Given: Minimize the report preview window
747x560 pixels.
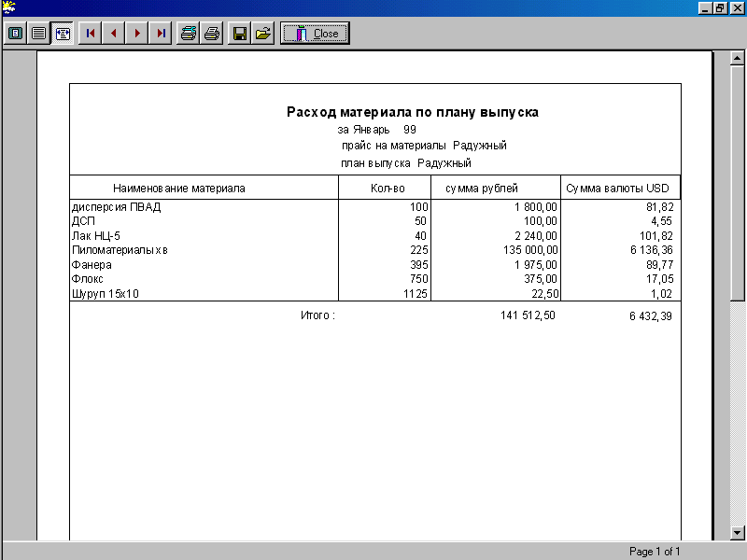Looking at the screenshot, I should point(706,7).
